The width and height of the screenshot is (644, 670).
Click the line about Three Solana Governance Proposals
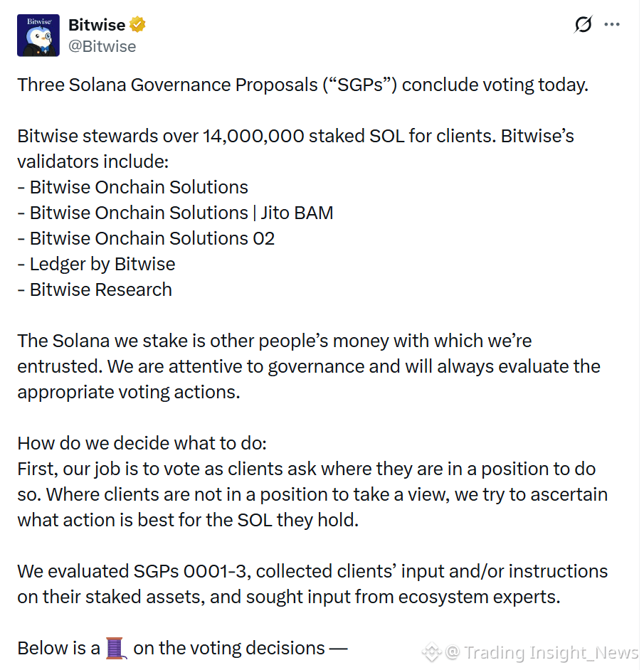302,85
